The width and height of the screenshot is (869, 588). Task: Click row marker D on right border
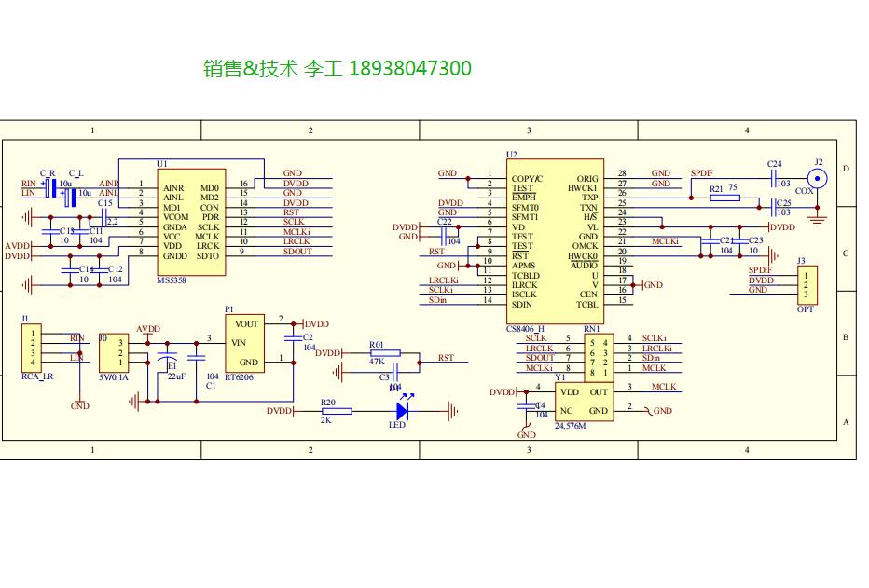tap(846, 169)
